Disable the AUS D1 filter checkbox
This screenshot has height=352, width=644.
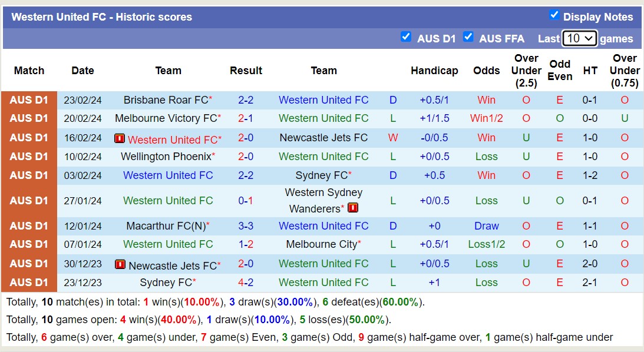[406, 37]
